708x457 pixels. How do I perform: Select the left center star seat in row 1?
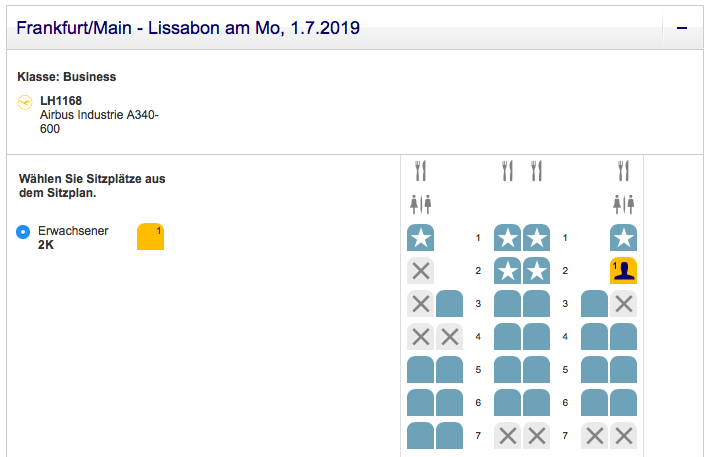tap(507, 238)
